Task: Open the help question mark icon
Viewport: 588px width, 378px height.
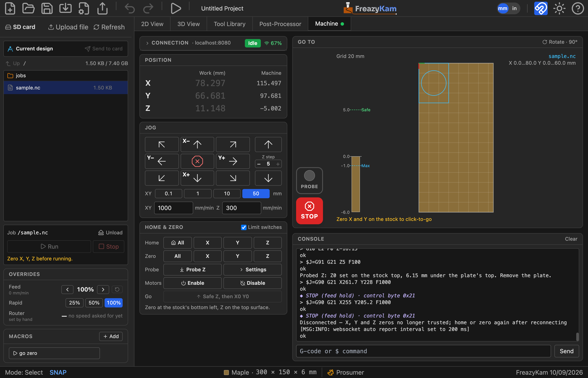Action: pyautogui.click(x=578, y=8)
